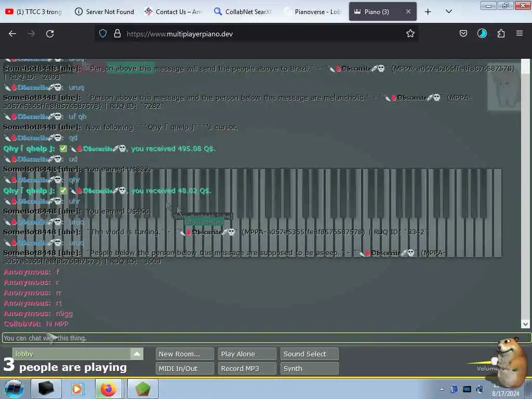
Task: Go back with the browser back arrow
Action: (x=12, y=34)
